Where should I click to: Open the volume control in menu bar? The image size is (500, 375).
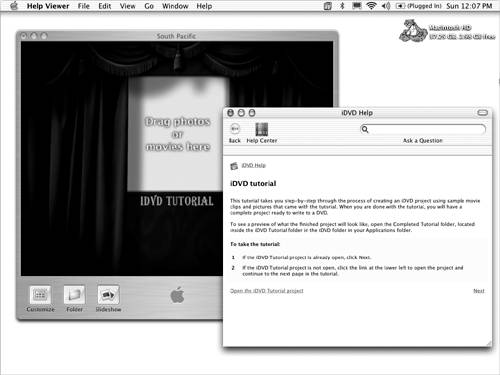(x=386, y=6)
